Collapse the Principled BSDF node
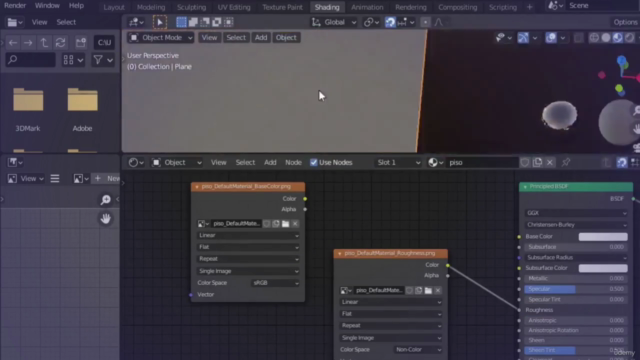Image resolution: width=640 pixels, height=360 pixels. 525,187
